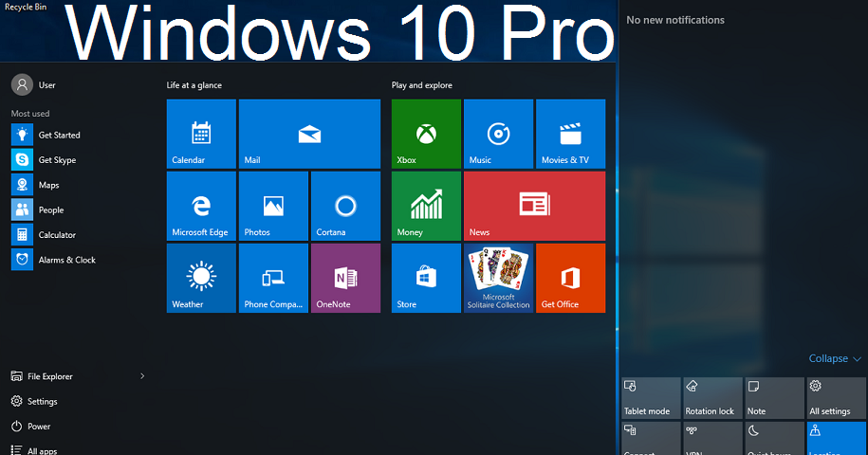Launch Microsoft Solitaire Collection tile
Screen dimensions: 868x455
498,278
